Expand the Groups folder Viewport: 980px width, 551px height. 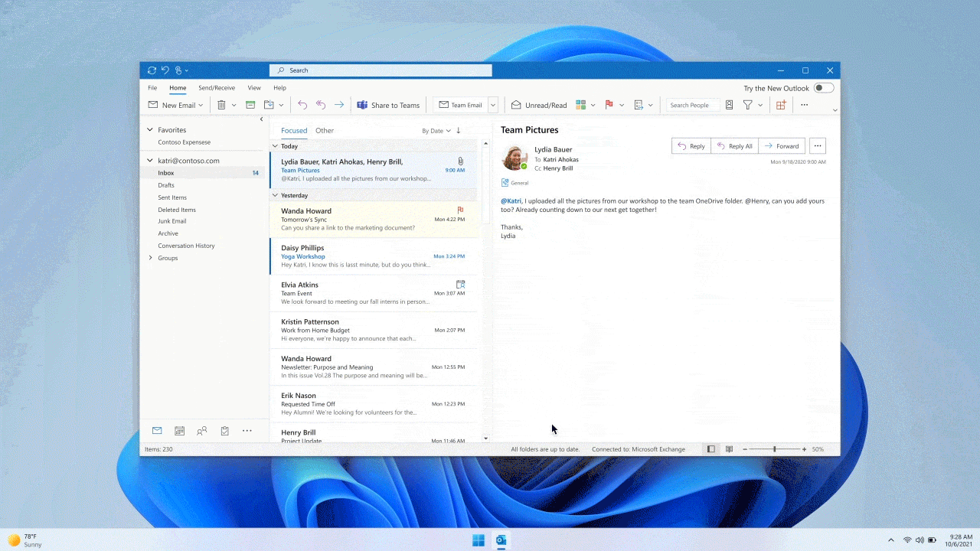[150, 258]
